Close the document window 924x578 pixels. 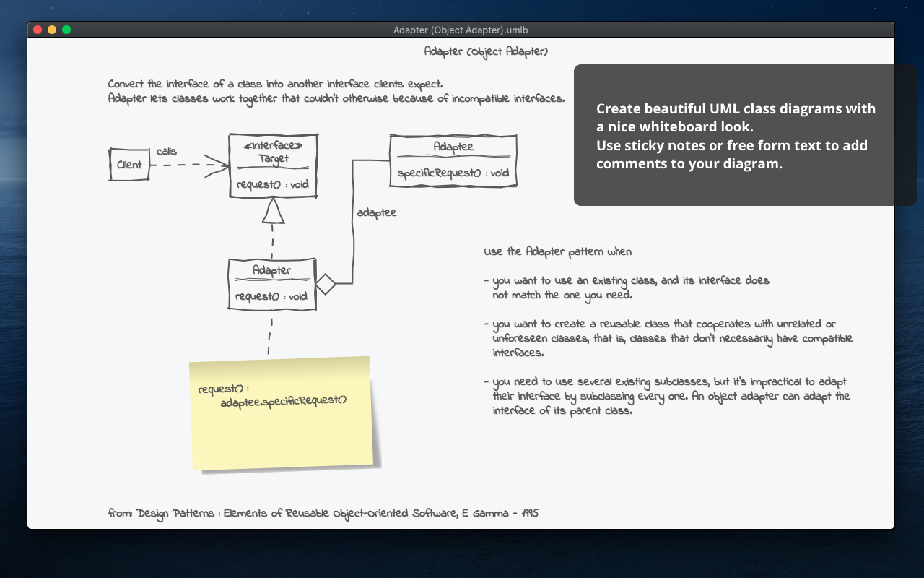[x=37, y=30]
